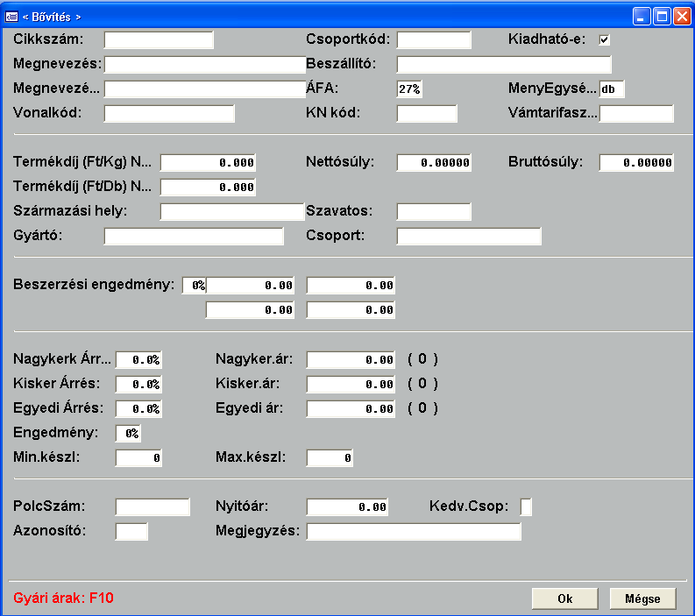
Task: Click the Egyedi Árrés percent field
Action: coord(138,408)
